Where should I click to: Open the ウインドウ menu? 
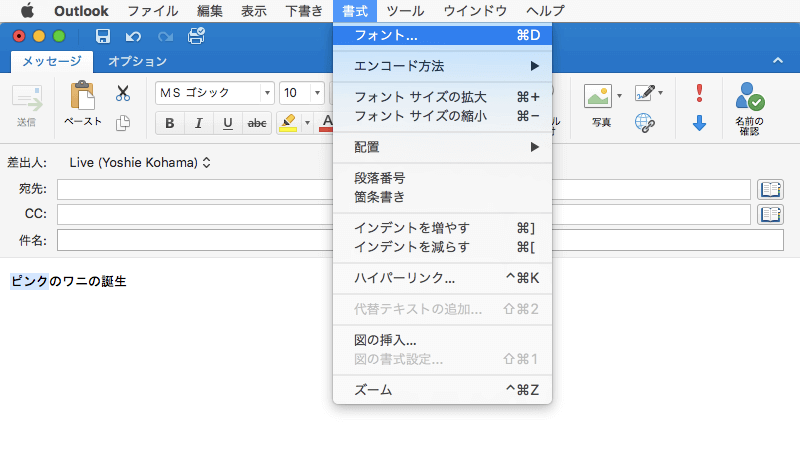coord(475,11)
